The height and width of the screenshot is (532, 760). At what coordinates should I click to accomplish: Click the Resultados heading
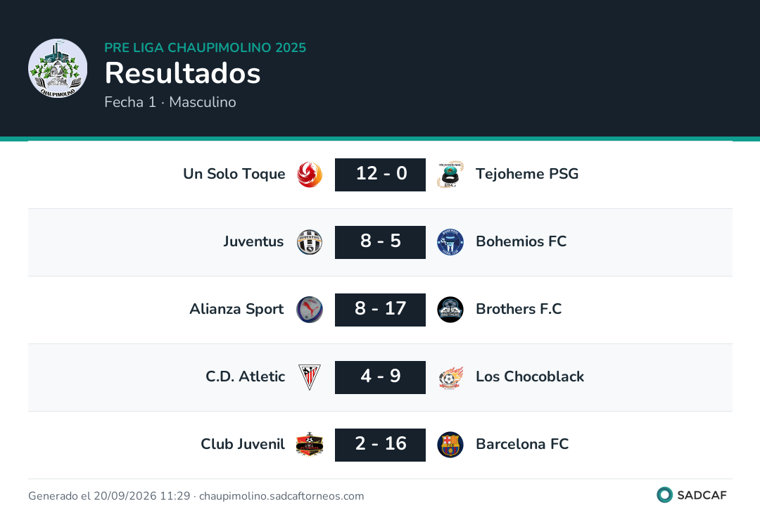coord(183,73)
